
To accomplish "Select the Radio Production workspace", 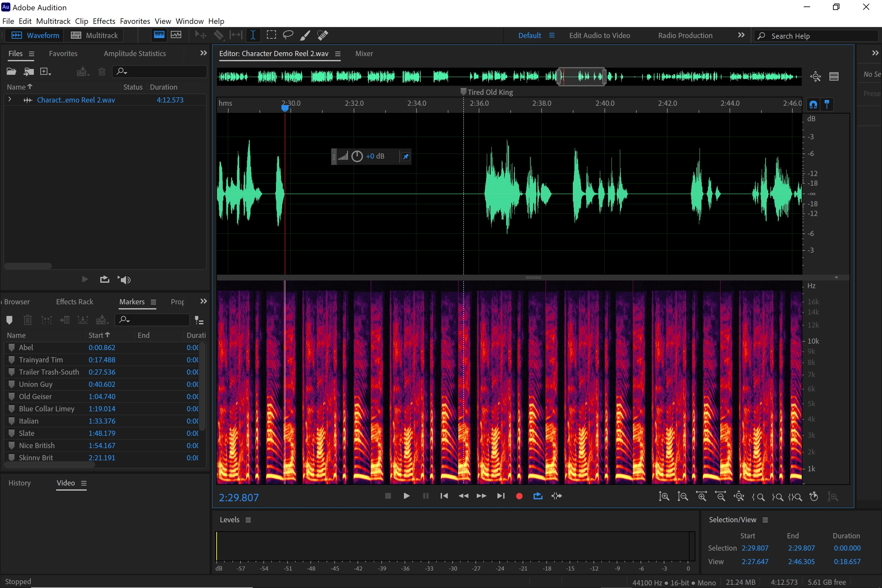I will click(x=685, y=35).
